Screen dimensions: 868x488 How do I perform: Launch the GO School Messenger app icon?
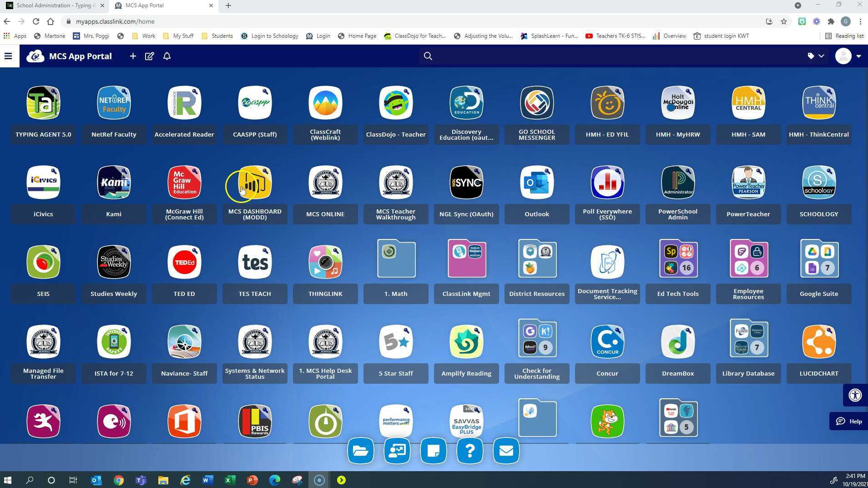tap(537, 103)
